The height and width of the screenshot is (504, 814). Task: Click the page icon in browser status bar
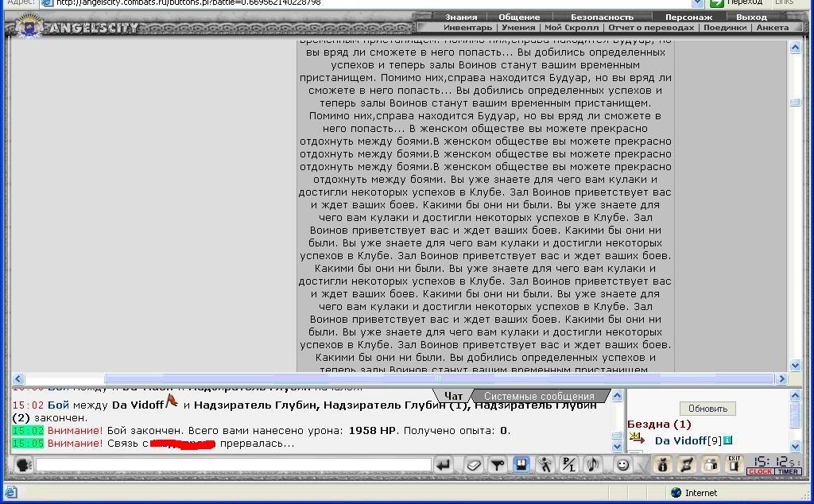pos(11,492)
